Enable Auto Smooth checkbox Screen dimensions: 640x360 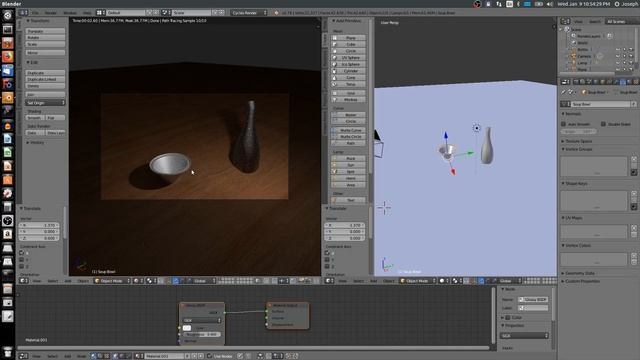[563, 124]
